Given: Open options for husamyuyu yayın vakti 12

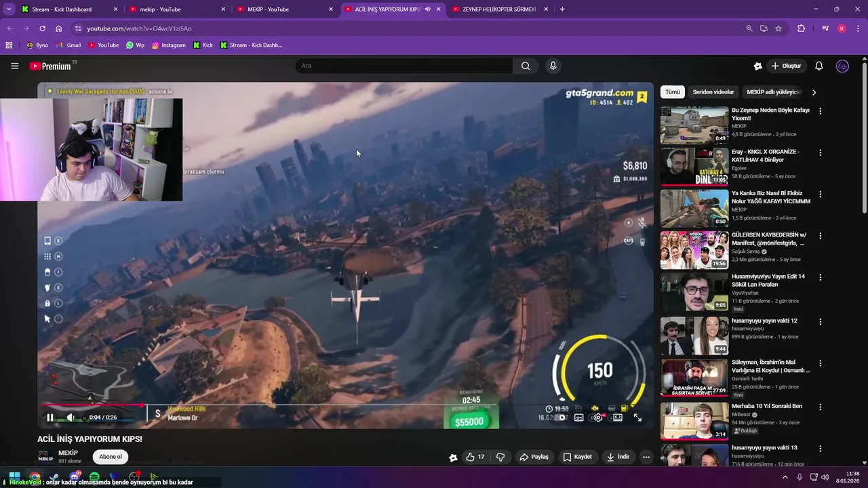Looking at the screenshot, I should pyautogui.click(x=821, y=322).
